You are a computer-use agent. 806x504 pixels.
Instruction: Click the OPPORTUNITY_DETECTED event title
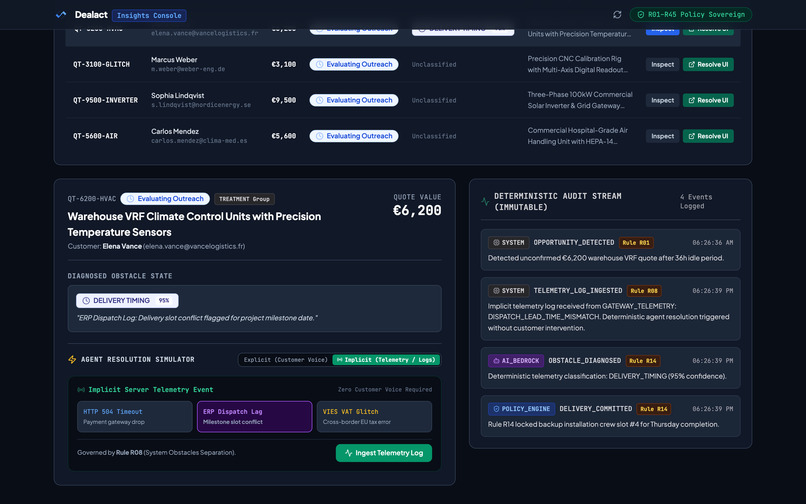(x=574, y=243)
